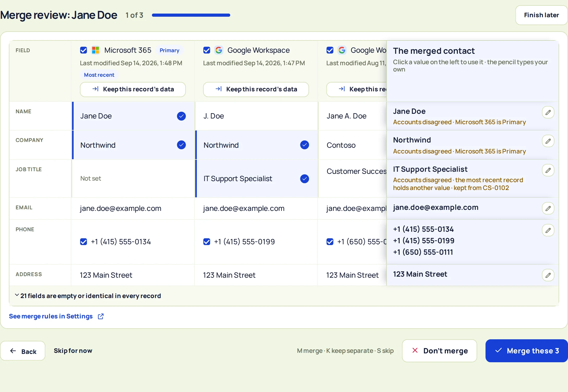
Task: Click external link icon beside merge rules
Action: click(x=101, y=317)
